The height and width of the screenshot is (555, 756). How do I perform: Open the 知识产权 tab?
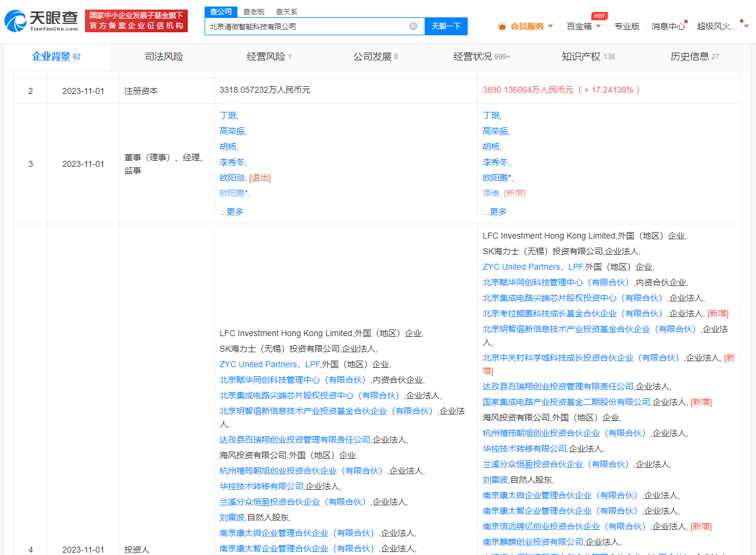(588, 57)
